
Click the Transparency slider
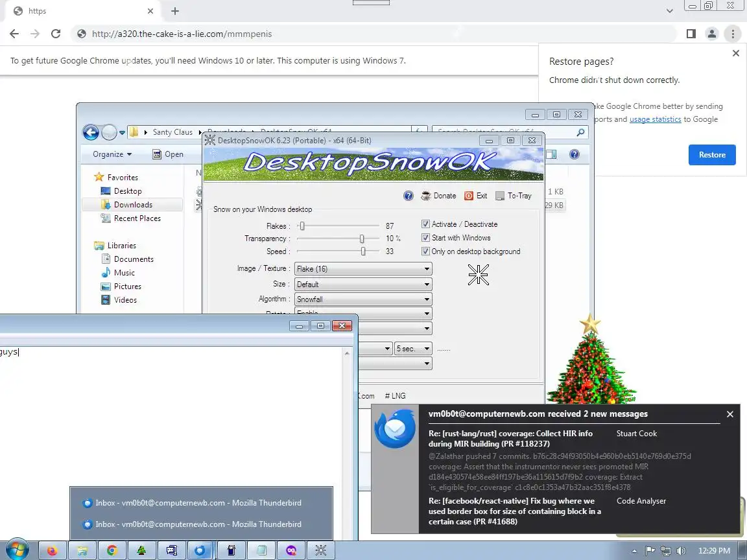coord(338,239)
